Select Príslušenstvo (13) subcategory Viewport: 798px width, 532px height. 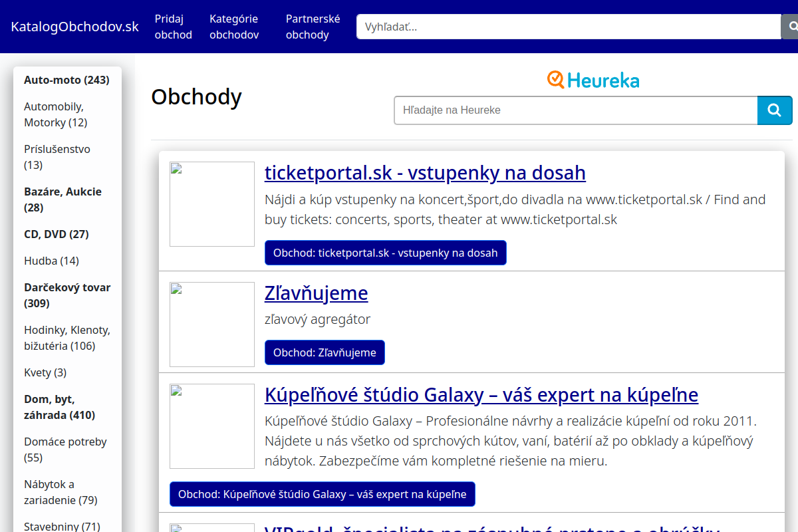[57, 157]
